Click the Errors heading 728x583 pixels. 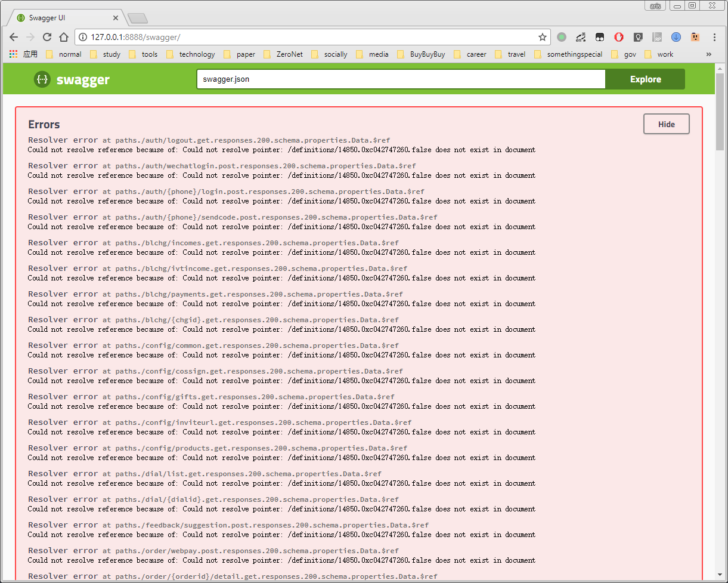44,124
